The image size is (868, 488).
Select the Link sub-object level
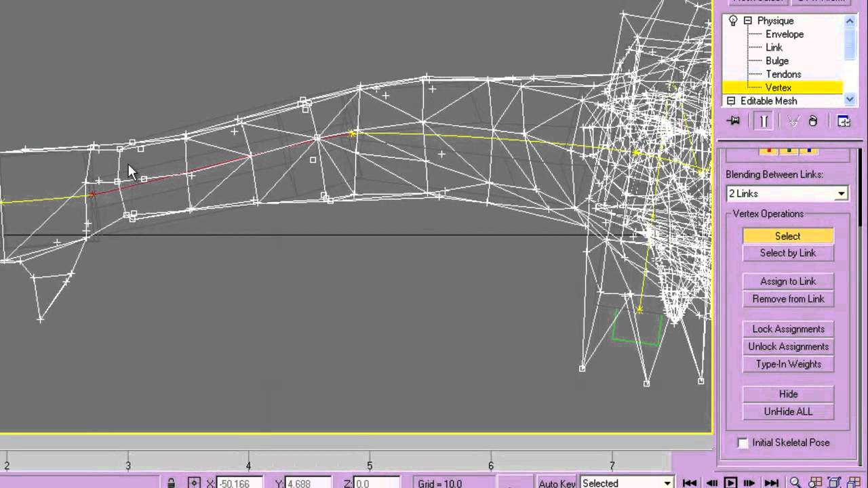(x=774, y=47)
